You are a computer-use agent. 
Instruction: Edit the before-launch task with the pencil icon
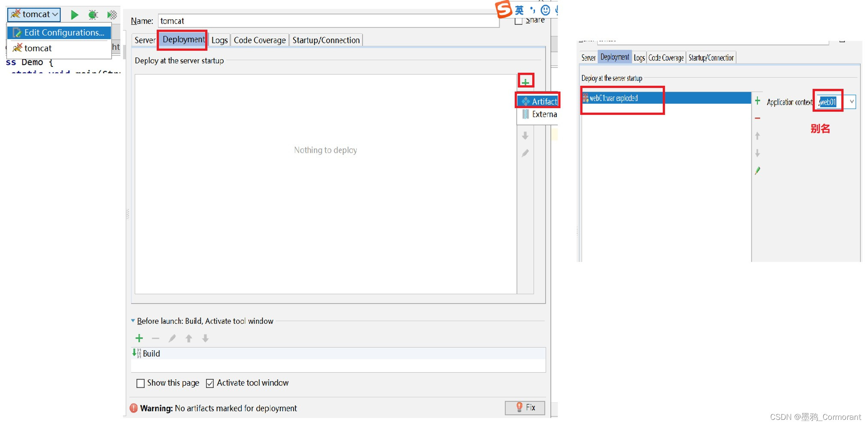click(x=172, y=338)
